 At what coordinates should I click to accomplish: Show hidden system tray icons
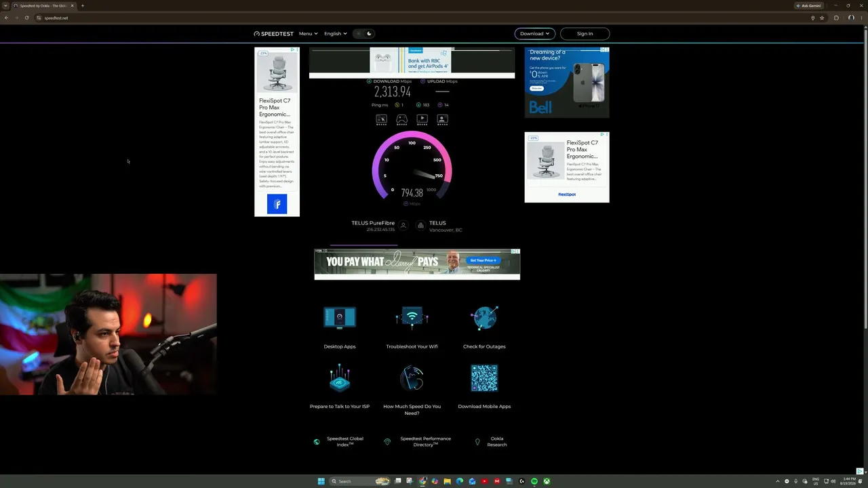778,481
